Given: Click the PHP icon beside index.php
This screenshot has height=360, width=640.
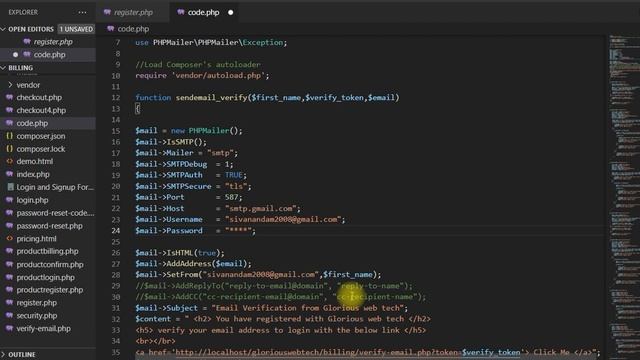Looking at the screenshot, I should (x=9, y=174).
